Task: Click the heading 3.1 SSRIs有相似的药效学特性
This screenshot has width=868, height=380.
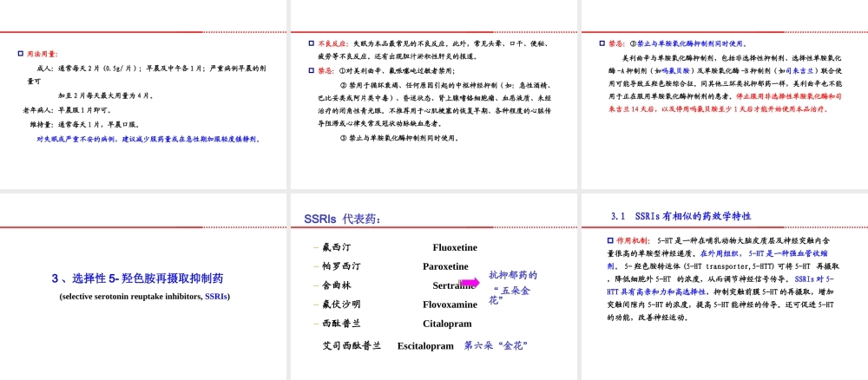Action: point(681,216)
